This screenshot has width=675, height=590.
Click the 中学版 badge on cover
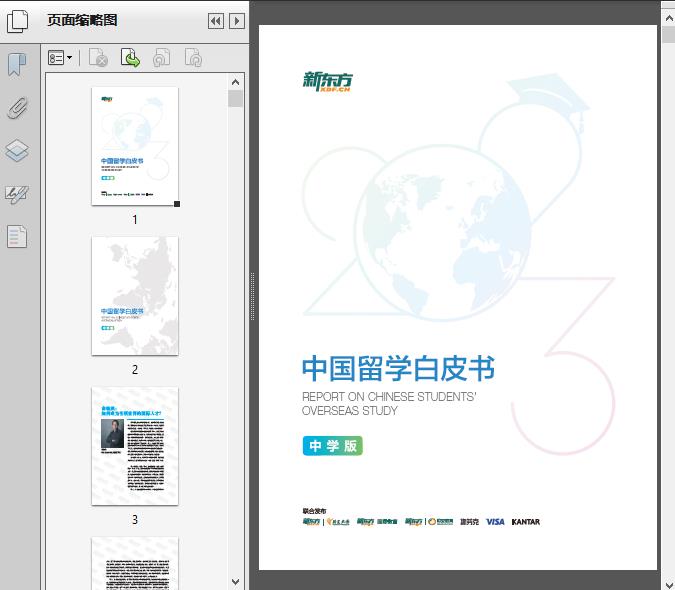(333, 446)
